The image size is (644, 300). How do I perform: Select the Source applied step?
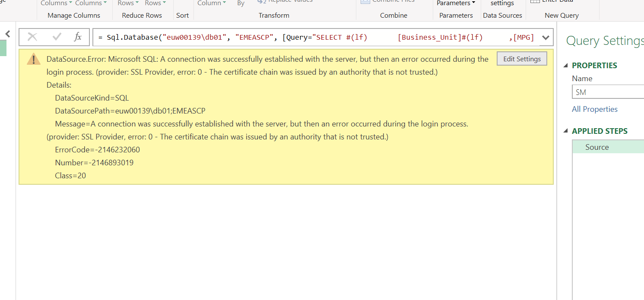coord(597,147)
